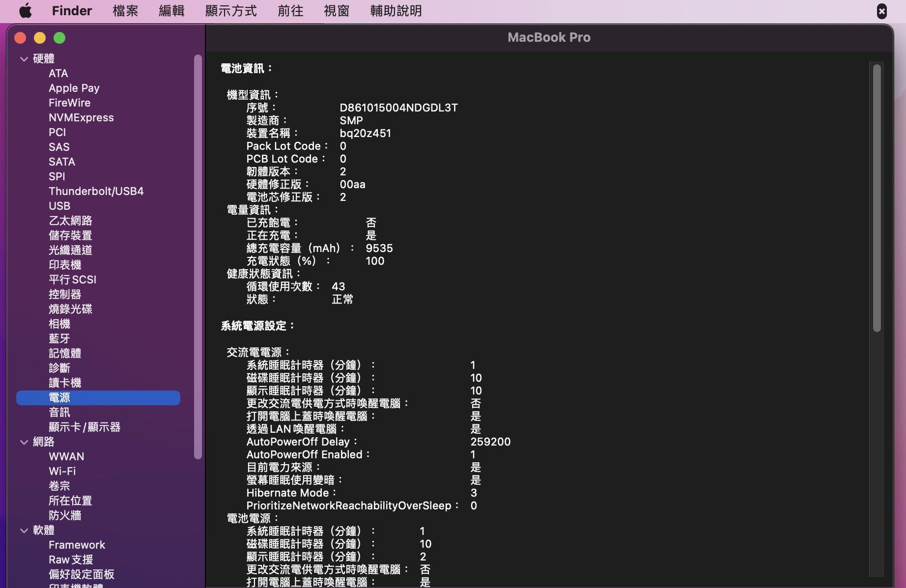This screenshot has width=906, height=588.
Task: Click the yellow minimize window button
Action: (x=40, y=38)
